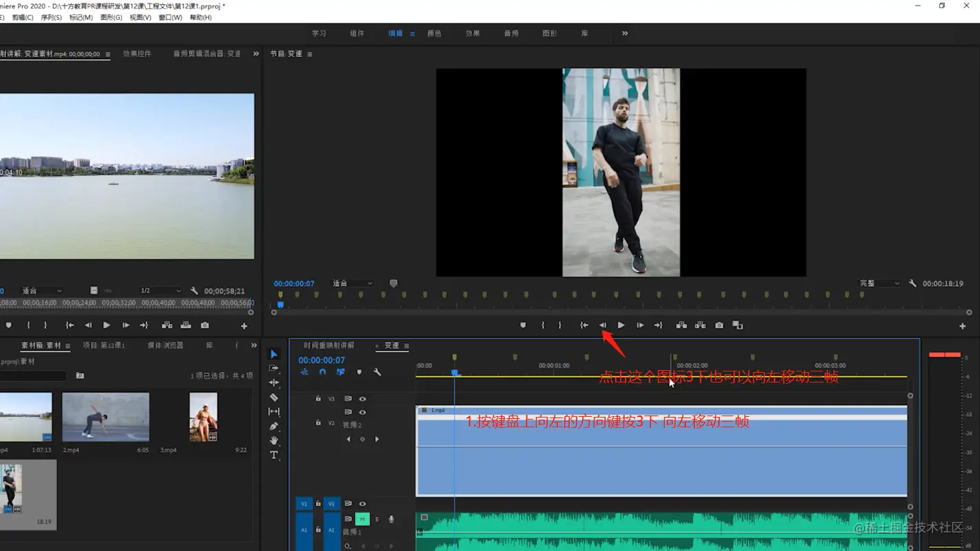This screenshot has width=980, height=551.
Task: Select the Hand tool in the toolbox
Action: click(x=274, y=441)
